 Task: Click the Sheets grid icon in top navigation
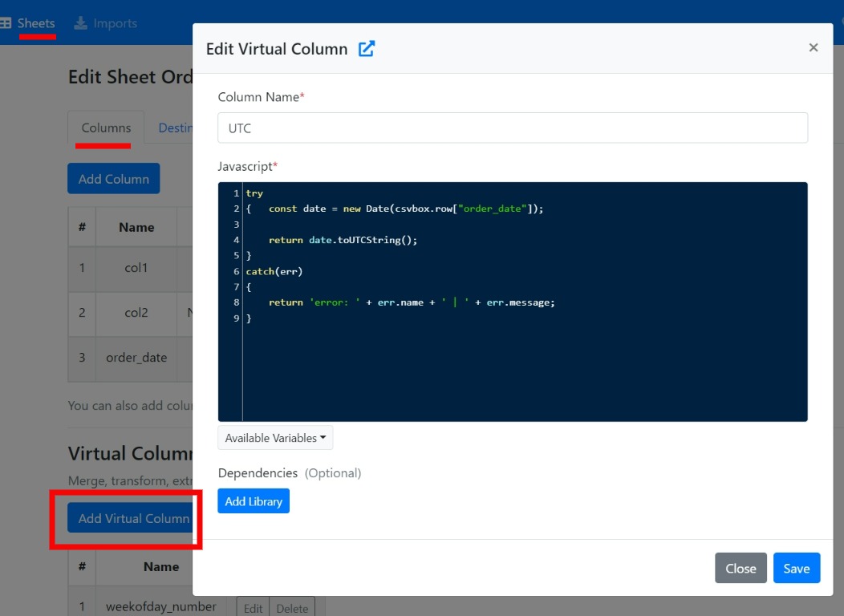tap(6, 23)
